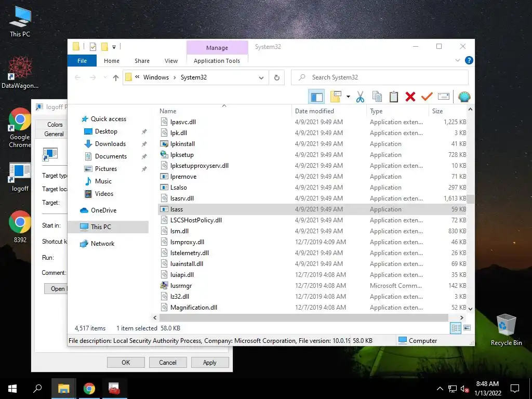The height and width of the screenshot is (399, 532).
Task: Click the taskbar search magnifier icon
Action: point(37,389)
